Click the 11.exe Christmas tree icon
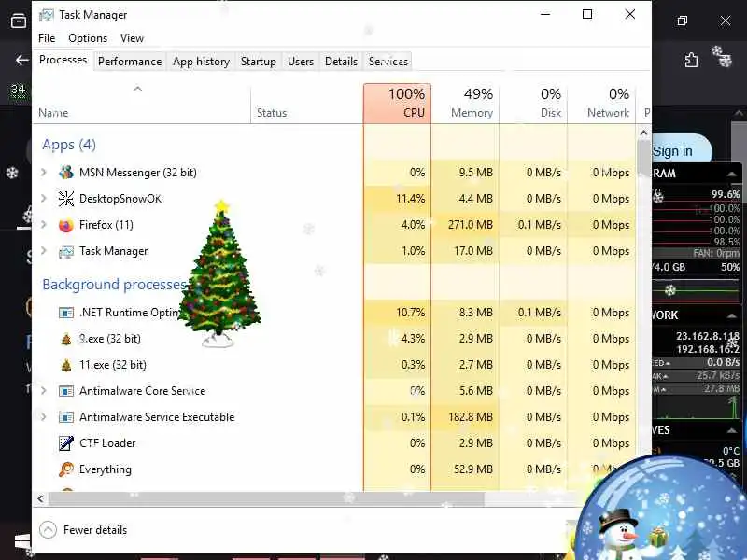Image resolution: width=747 pixels, height=560 pixels. (65, 365)
